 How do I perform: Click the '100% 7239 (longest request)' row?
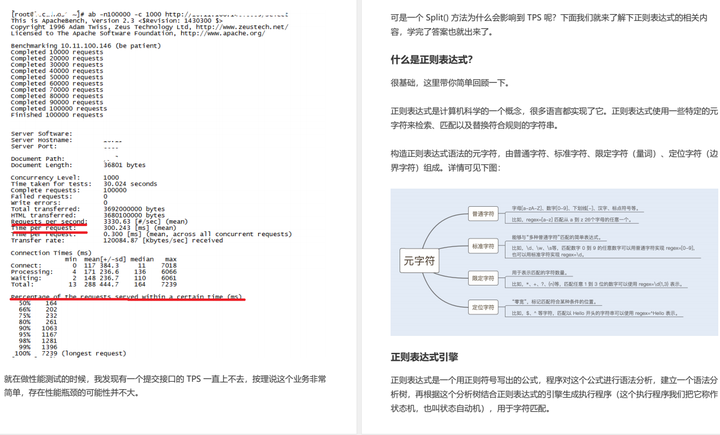click(x=69, y=354)
